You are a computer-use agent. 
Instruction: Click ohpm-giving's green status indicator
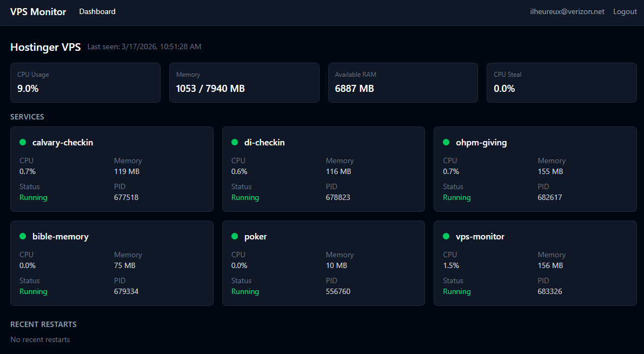[x=446, y=142]
